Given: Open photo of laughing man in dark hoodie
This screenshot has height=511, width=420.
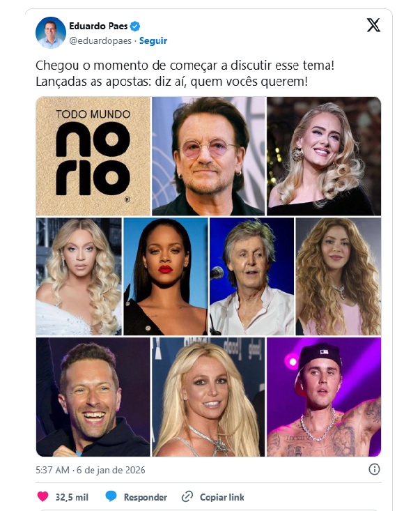Looking at the screenshot, I should [x=93, y=397].
